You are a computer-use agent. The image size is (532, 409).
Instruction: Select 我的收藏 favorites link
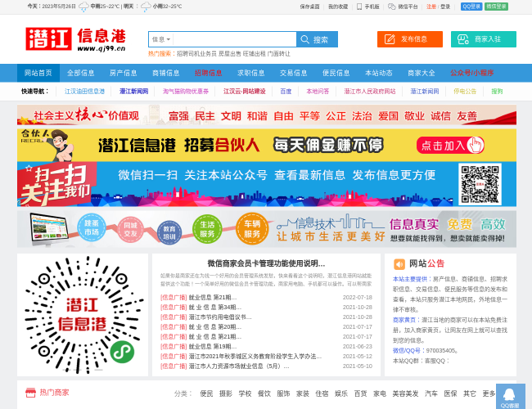338,7
